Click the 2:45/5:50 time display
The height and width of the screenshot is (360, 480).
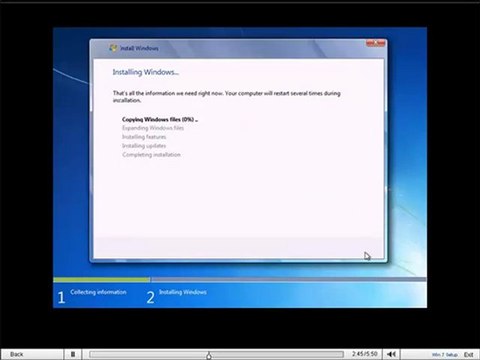pos(365,354)
